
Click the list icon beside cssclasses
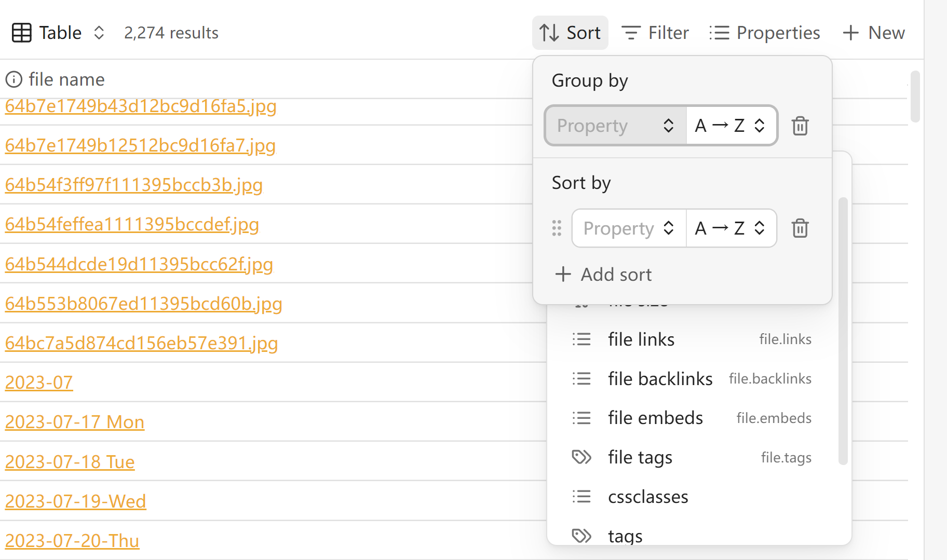(581, 497)
